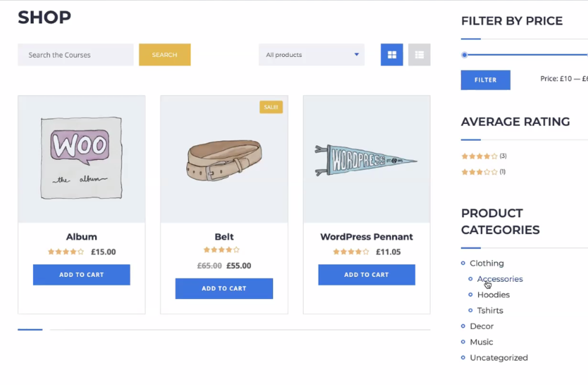The image size is (588, 385).
Task: Switch to list view layout
Action: (419, 55)
